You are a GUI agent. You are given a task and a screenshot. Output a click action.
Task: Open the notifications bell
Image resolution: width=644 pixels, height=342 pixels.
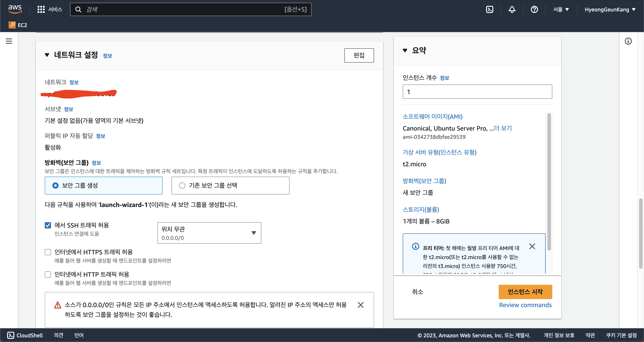point(512,9)
